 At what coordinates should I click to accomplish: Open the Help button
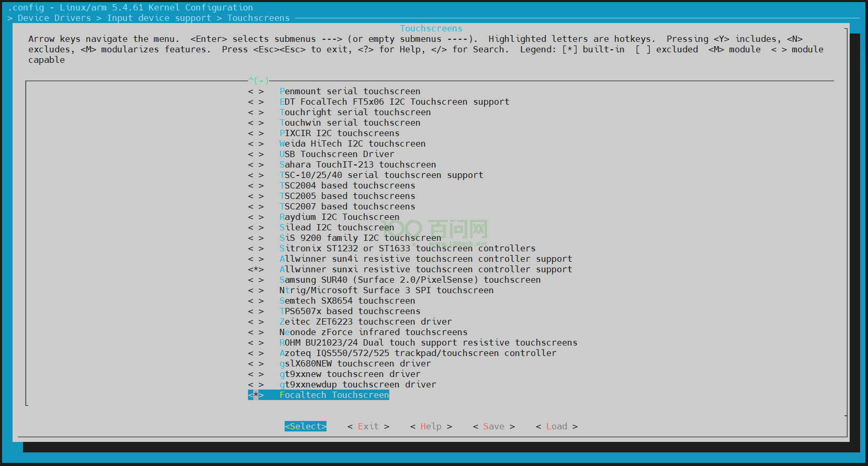[x=431, y=426]
